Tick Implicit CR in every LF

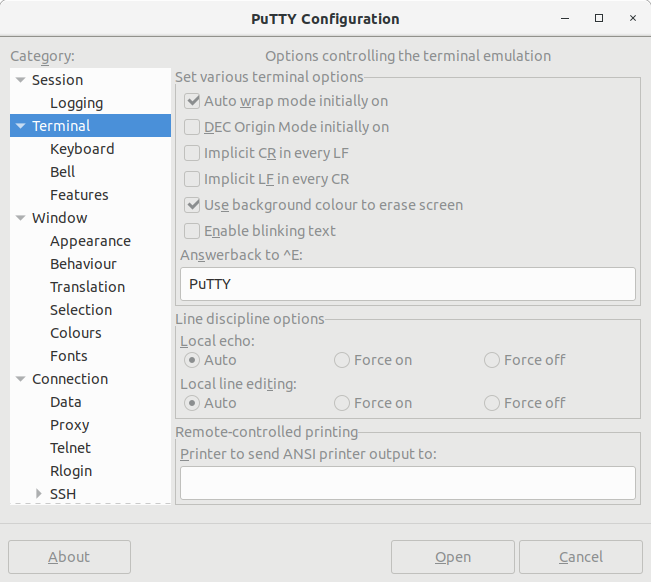pyautogui.click(x=192, y=153)
